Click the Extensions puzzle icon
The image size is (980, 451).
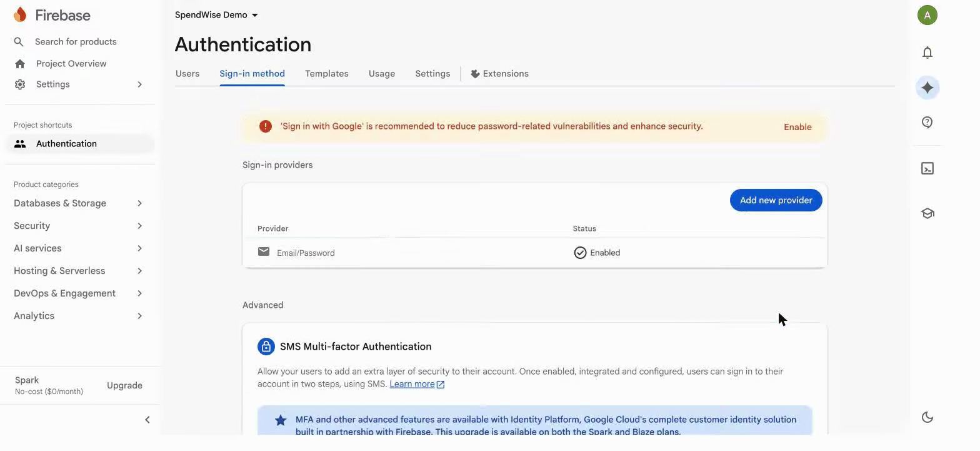click(x=475, y=74)
